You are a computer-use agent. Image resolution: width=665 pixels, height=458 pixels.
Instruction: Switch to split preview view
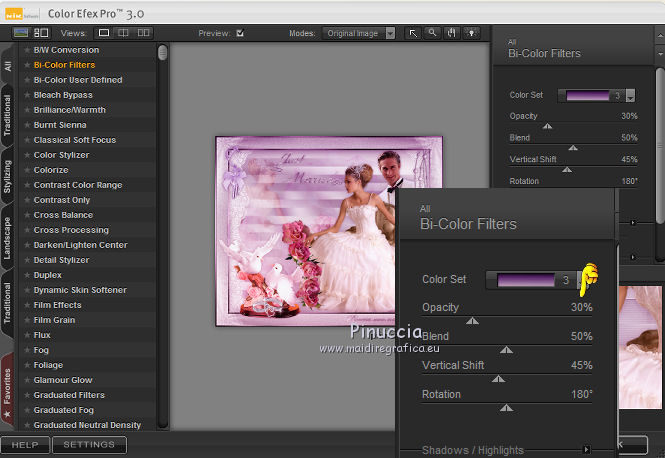(123, 33)
